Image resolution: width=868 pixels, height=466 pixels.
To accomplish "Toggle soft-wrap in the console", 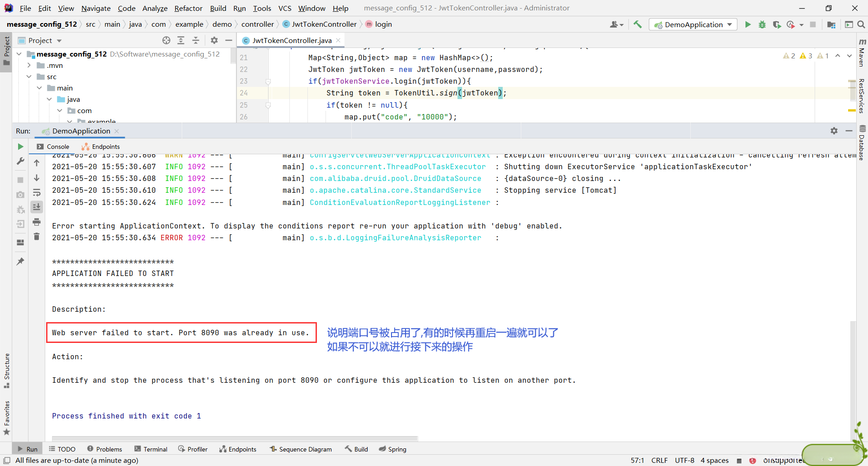I will click(x=37, y=193).
